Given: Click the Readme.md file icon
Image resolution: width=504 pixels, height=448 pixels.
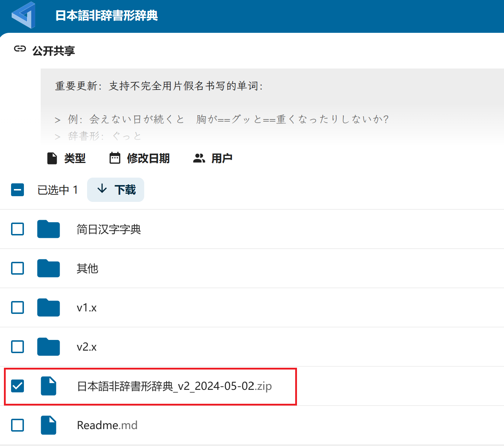Looking at the screenshot, I should (x=49, y=425).
